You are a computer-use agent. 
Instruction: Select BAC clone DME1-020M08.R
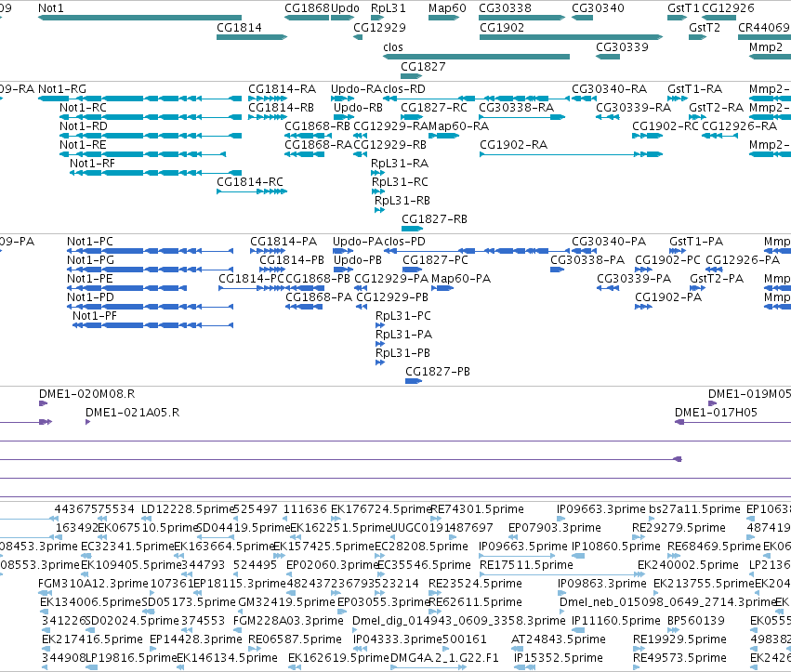86,394
